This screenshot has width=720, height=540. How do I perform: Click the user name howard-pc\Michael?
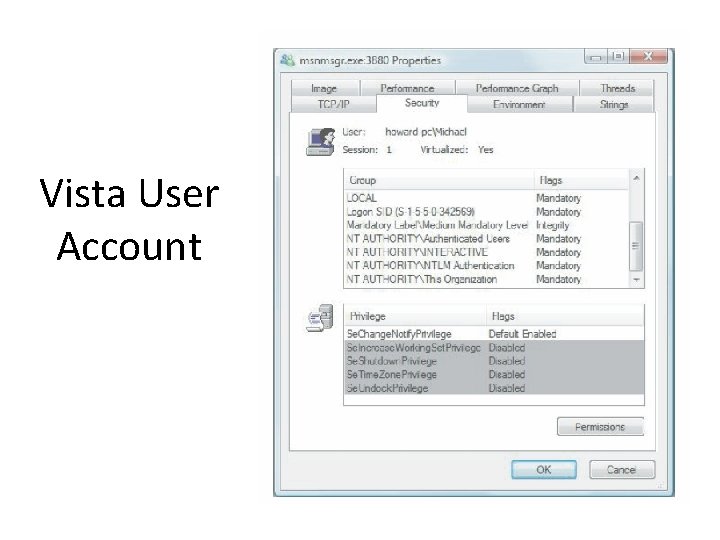[426, 132]
